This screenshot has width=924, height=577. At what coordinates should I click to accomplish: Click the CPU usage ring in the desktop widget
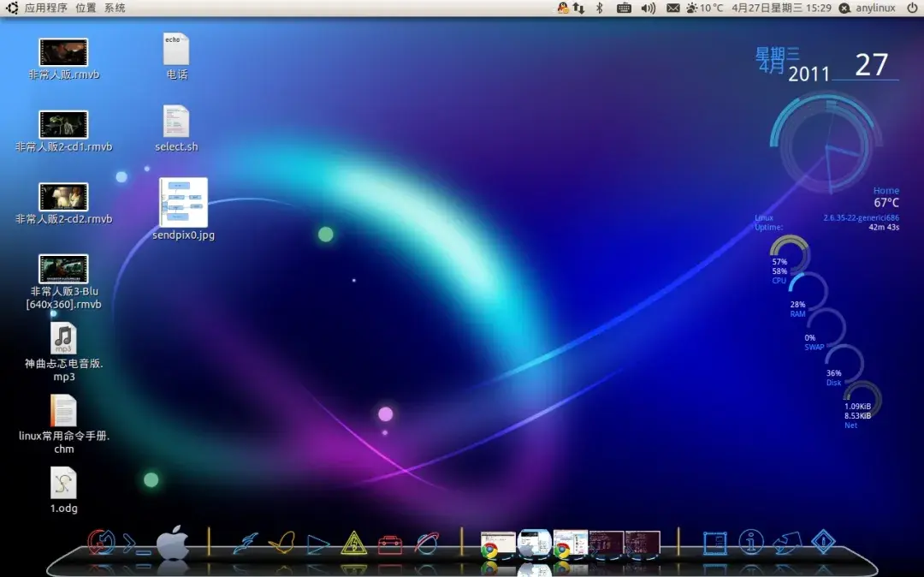pos(789,254)
